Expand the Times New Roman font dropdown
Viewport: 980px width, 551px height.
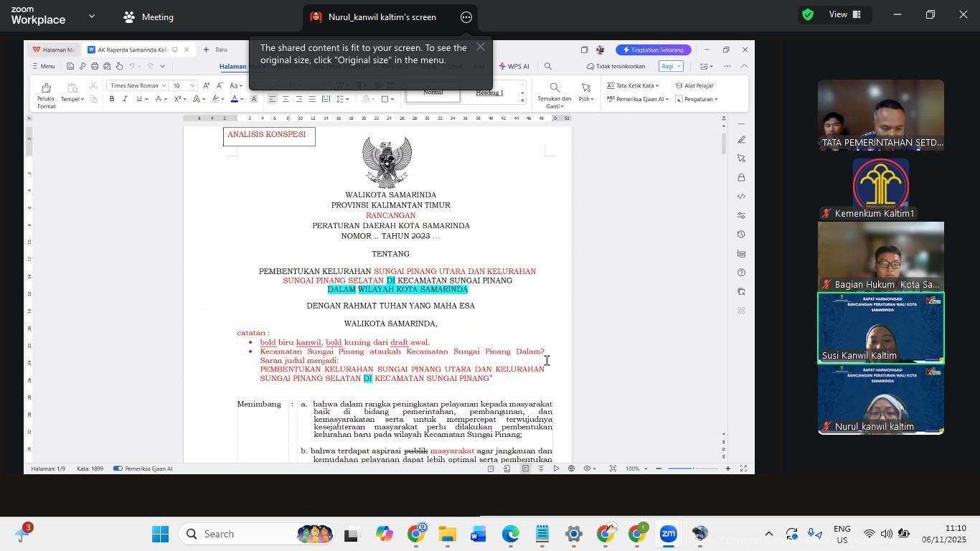click(x=164, y=85)
